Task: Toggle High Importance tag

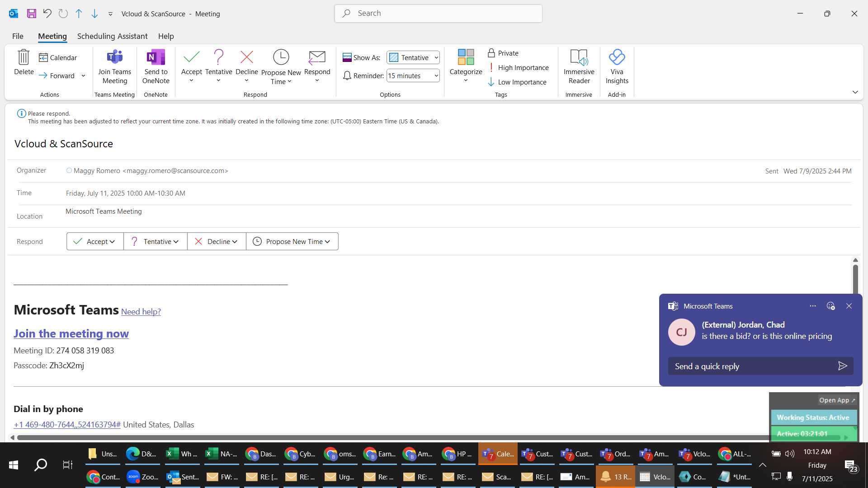Action: coord(518,67)
